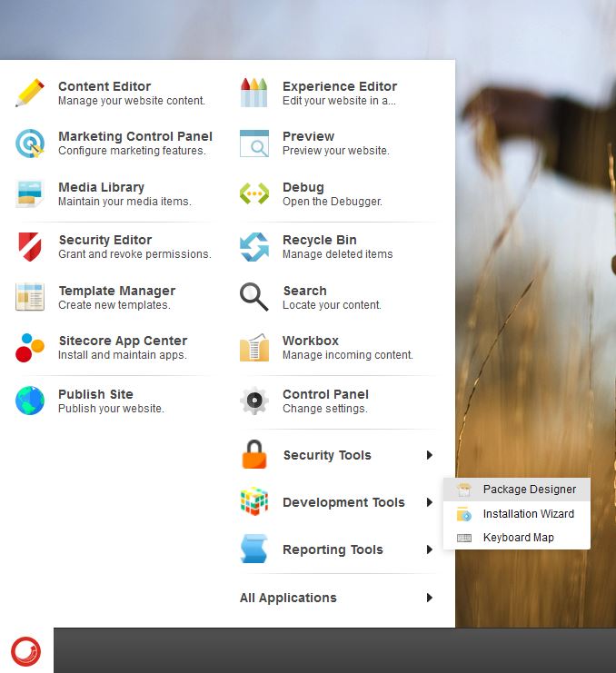Click the Package Designer box icon

(464, 490)
